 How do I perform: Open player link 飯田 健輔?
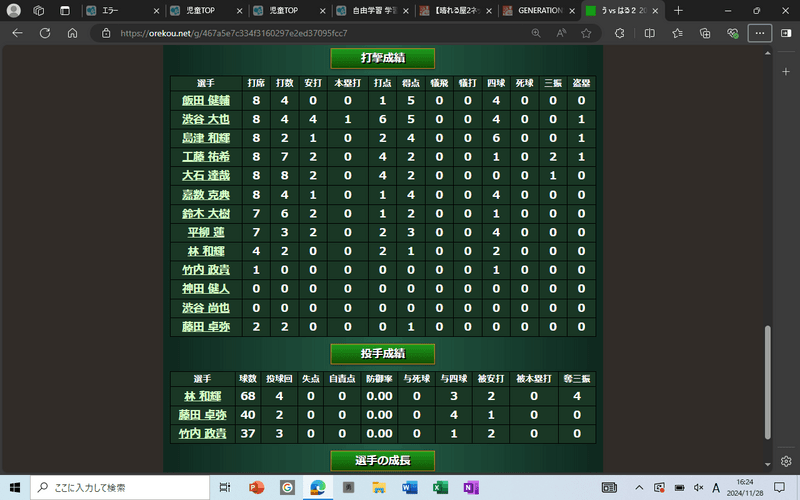point(206,101)
